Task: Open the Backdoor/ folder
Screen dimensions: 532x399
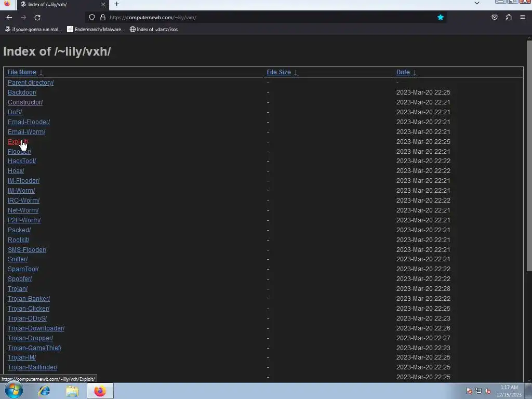Action: pos(22,92)
